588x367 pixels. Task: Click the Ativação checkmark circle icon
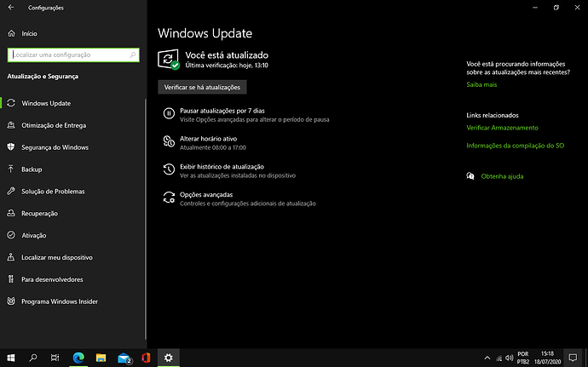click(11, 235)
